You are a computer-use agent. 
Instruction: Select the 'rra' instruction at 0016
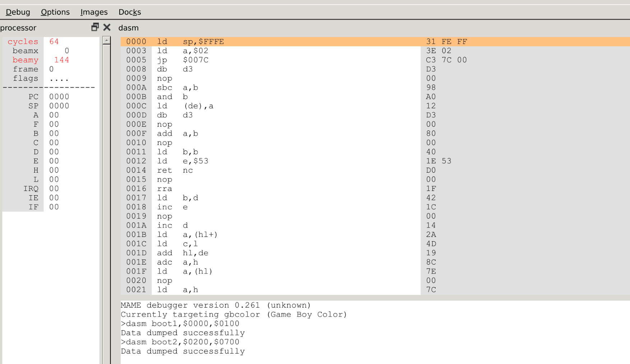[x=375, y=189]
